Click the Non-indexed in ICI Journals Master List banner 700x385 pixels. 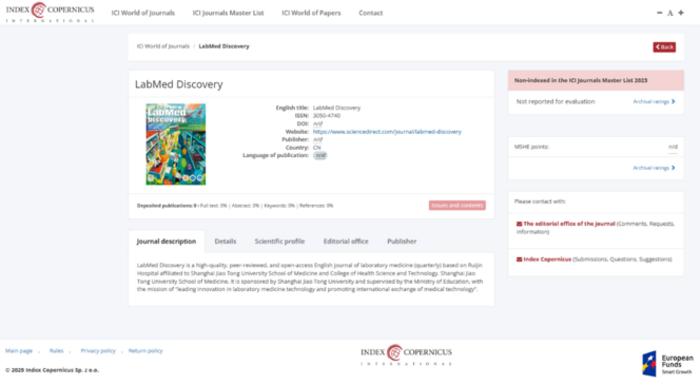pos(596,80)
